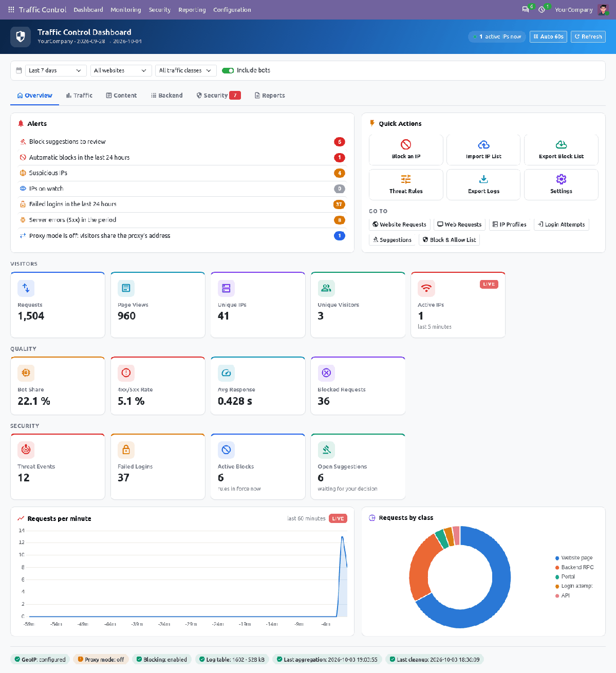Open the Reporting menu
Screen dimensions: 616x673
point(192,10)
